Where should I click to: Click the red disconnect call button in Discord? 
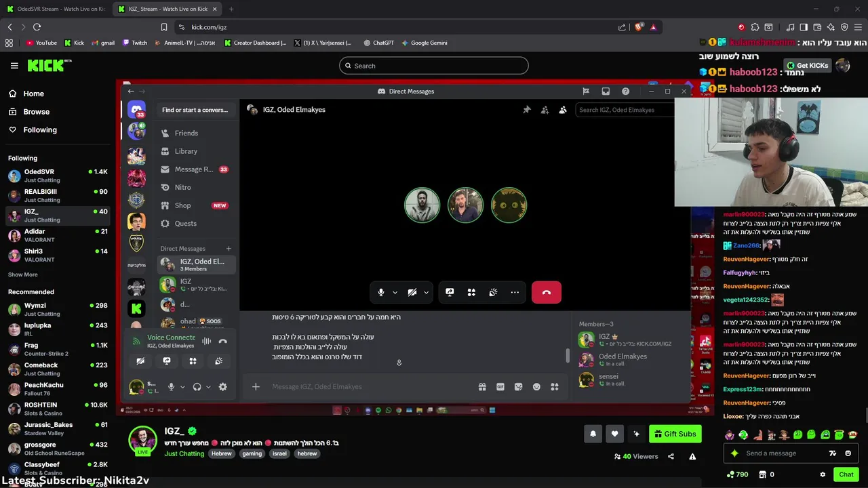coord(547,292)
